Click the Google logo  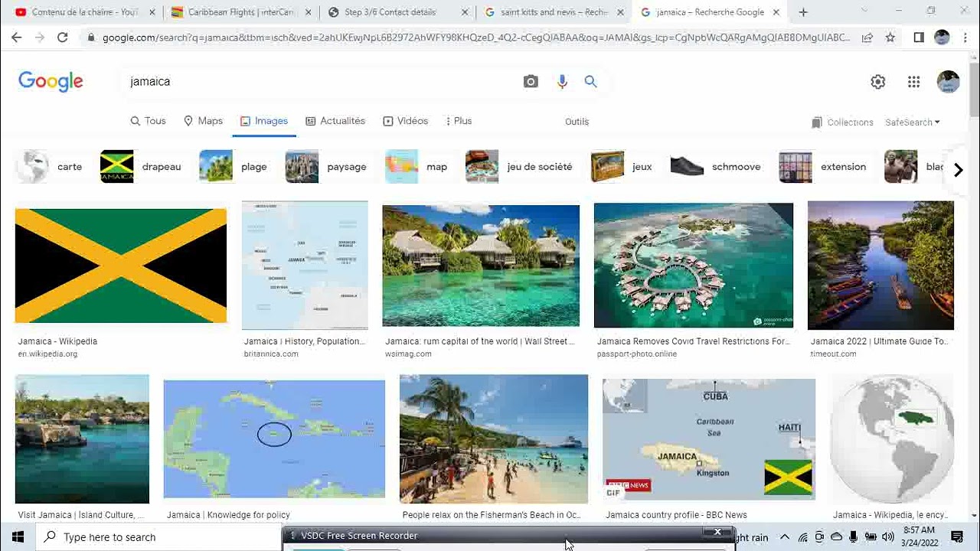[x=51, y=81]
